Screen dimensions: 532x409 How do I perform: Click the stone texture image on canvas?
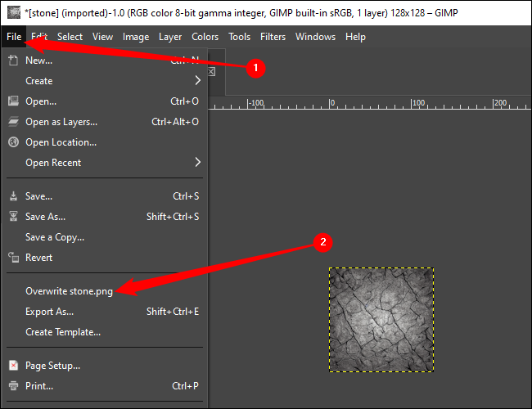tap(381, 320)
